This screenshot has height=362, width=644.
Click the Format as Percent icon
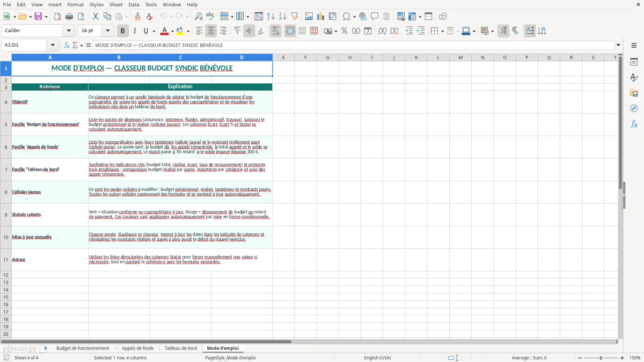[344, 31]
